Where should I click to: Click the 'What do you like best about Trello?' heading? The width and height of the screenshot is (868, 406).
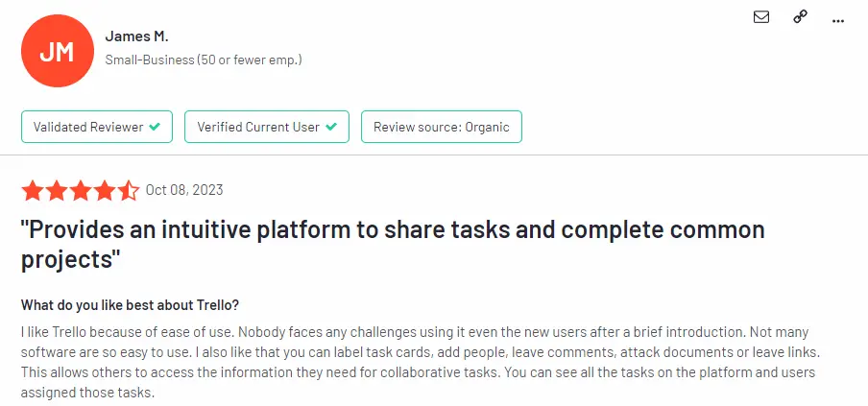pos(130,305)
